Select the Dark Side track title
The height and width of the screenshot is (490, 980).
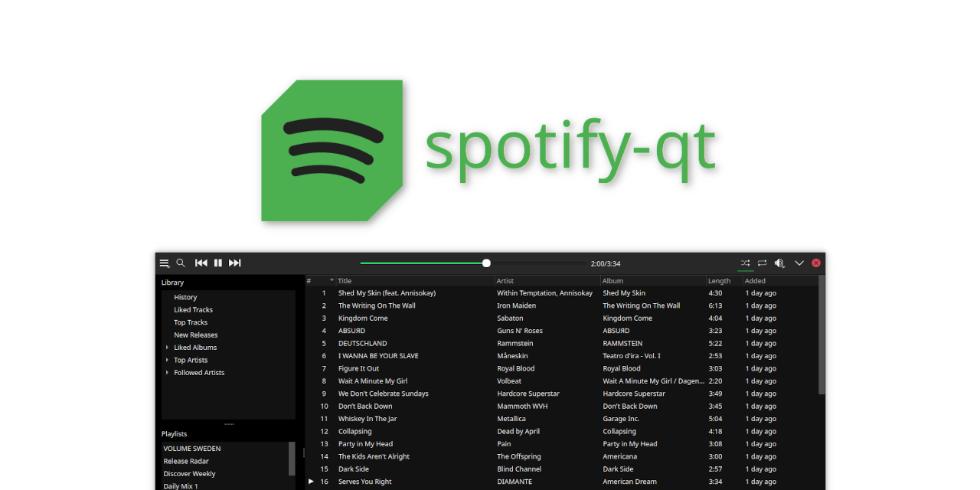[354, 469]
